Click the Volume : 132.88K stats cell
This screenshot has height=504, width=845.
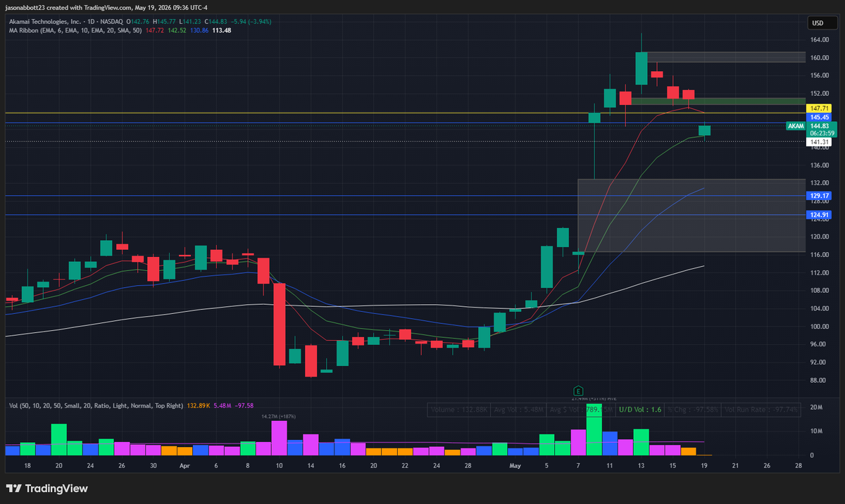[459, 409]
